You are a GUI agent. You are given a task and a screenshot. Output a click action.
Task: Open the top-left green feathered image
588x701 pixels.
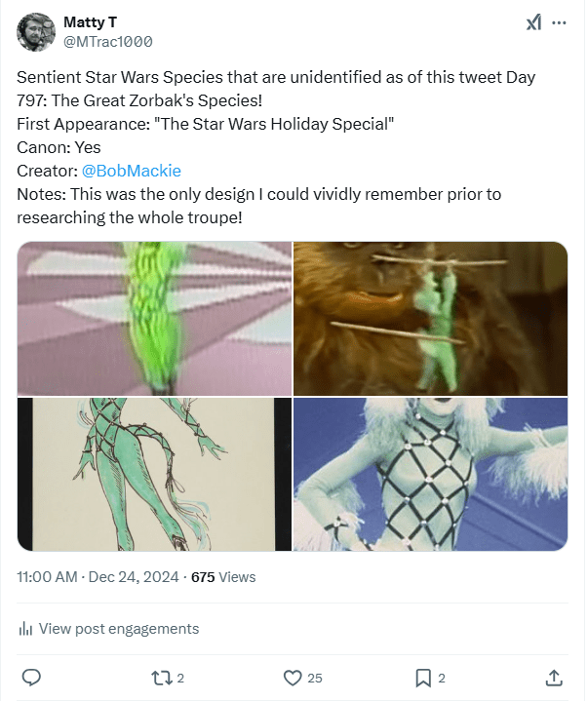coord(154,318)
